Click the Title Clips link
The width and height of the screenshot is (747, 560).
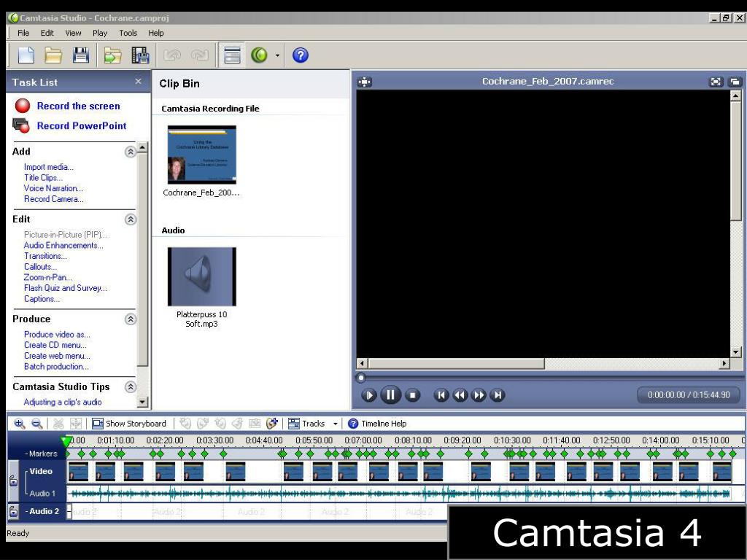click(43, 178)
